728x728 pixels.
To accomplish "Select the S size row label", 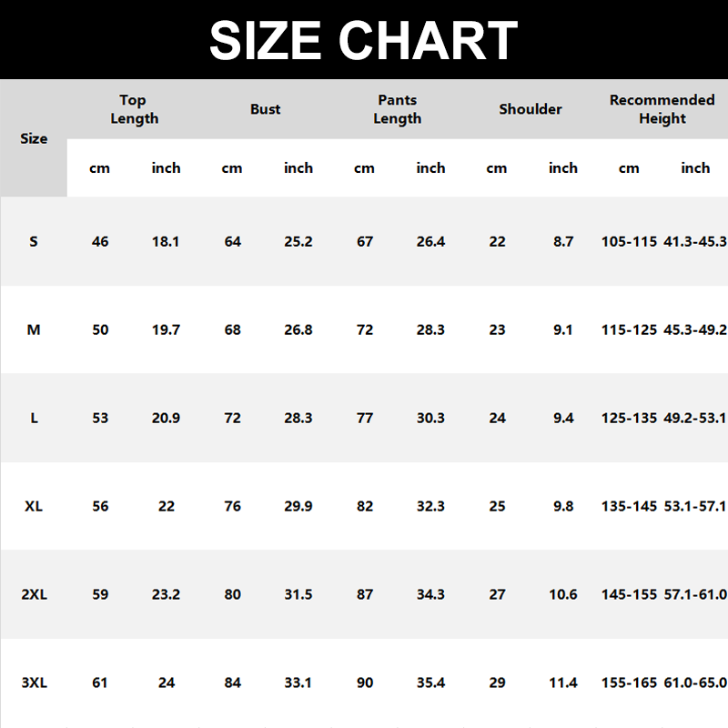I will [x=34, y=242].
